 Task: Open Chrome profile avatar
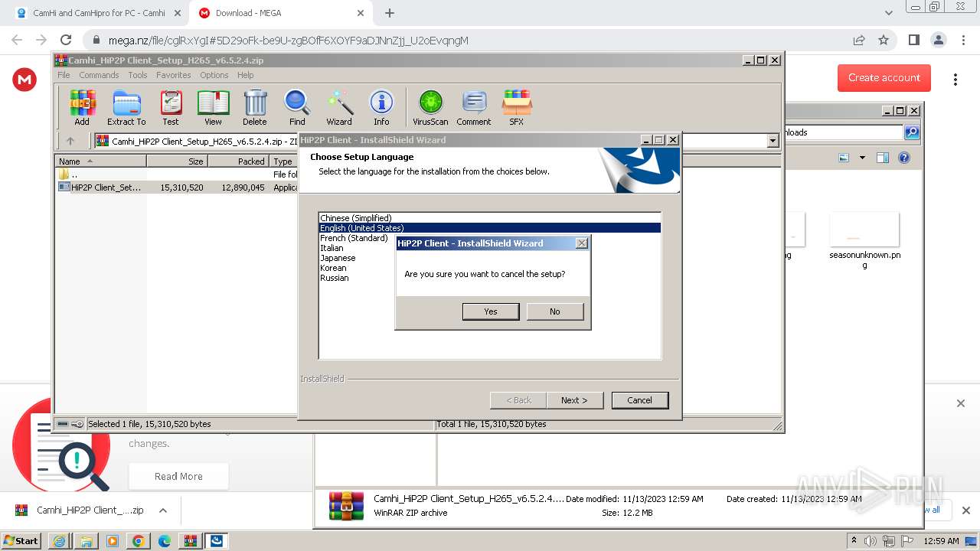[938, 41]
